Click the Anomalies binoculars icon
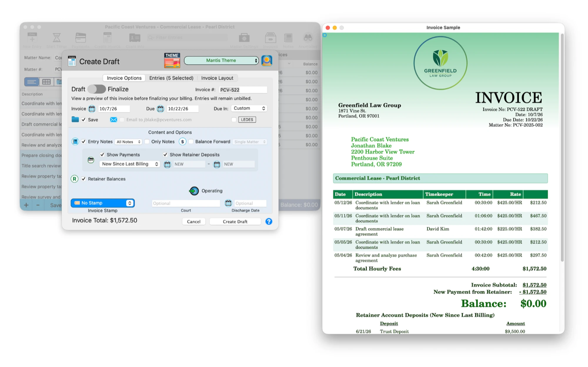 click(x=308, y=38)
